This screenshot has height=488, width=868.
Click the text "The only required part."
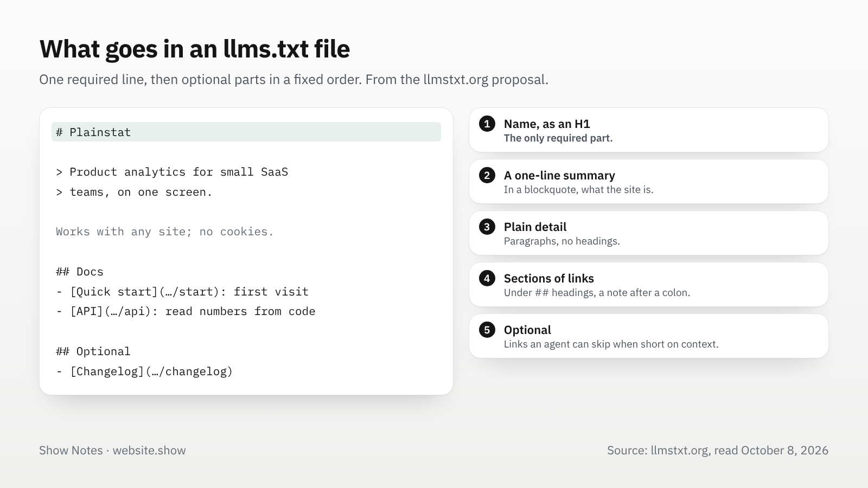pyautogui.click(x=558, y=138)
